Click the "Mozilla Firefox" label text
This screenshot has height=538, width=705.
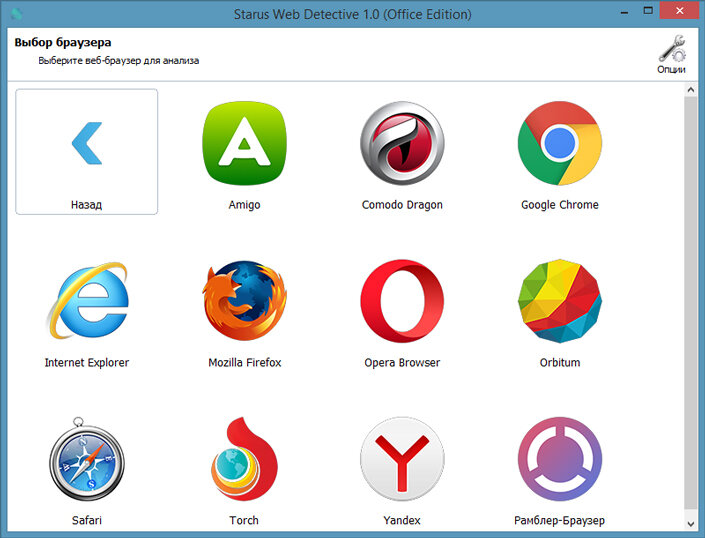[245, 362]
